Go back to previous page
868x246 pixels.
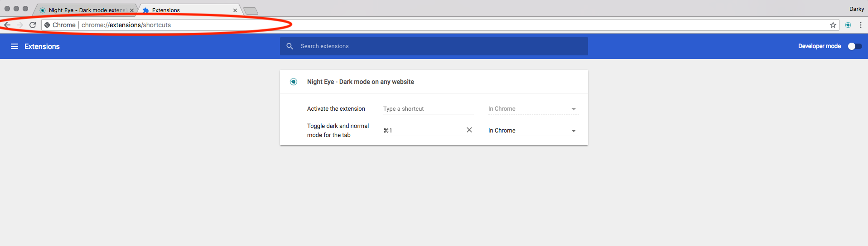7,25
